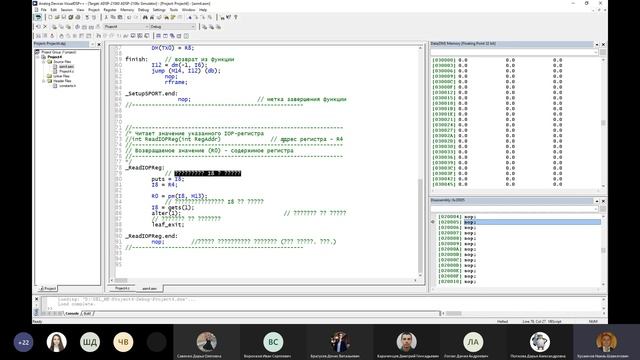Click the Save file toolbar icon

point(64,18)
